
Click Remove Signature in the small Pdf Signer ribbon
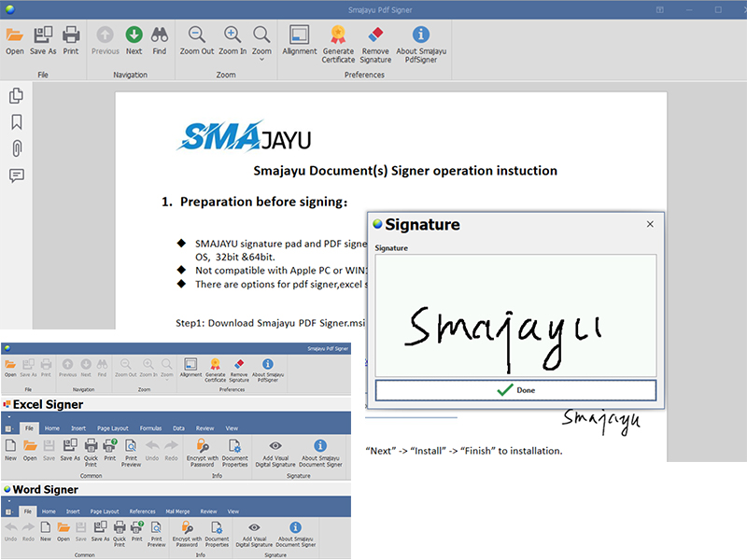pos(239,370)
